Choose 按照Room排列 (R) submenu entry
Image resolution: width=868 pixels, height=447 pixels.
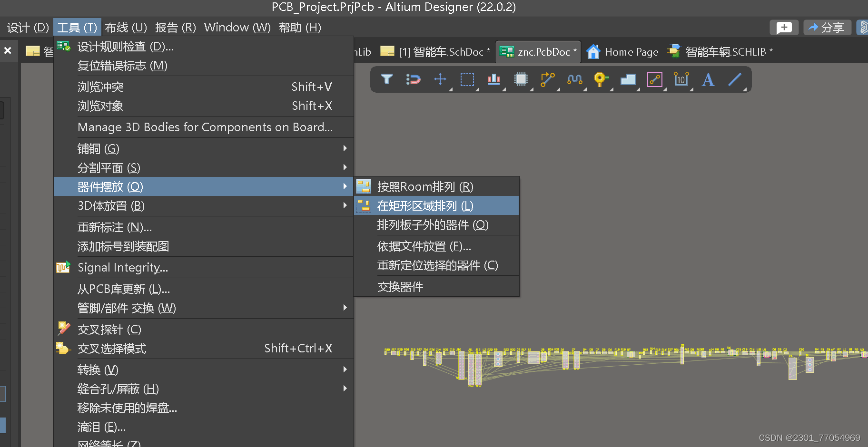(x=436, y=187)
